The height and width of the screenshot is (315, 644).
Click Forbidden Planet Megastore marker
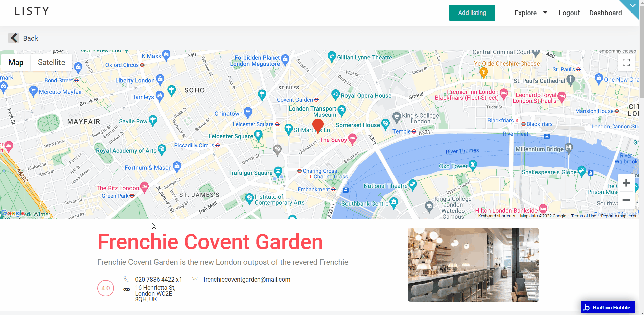(x=285, y=60)
